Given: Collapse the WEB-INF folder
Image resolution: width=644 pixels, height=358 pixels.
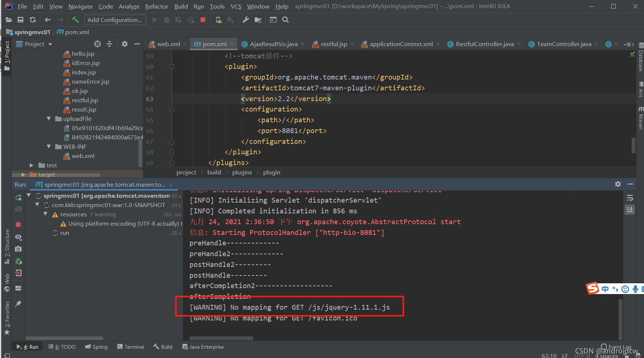Looking at the screenshot, I should (49, 146).
